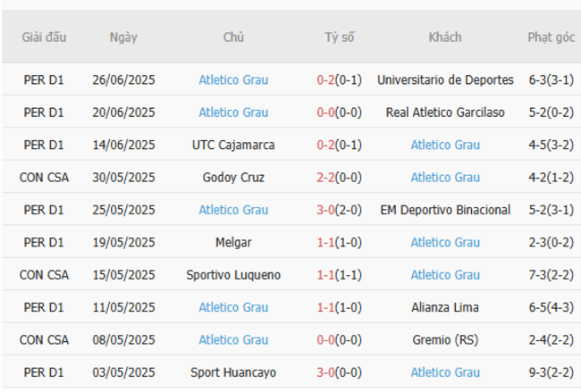Click the 3-0(0-0) score on 03/05/2025

(x=339, y=372)
